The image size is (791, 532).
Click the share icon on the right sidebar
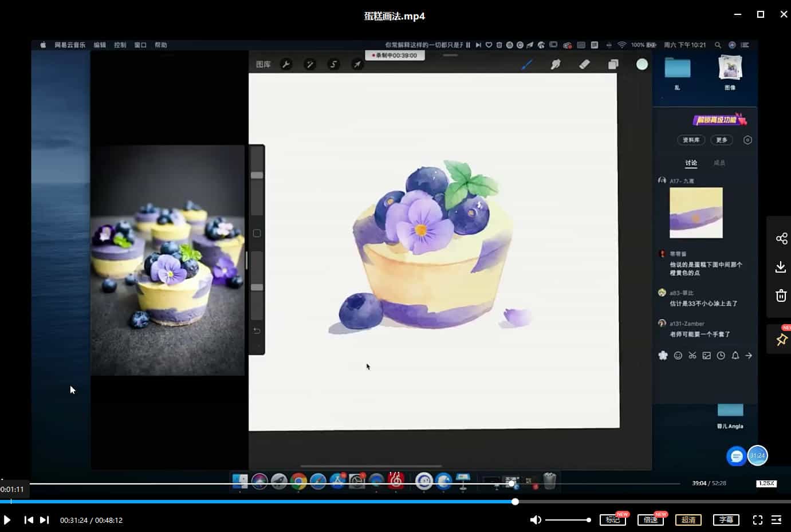point(781,238)
